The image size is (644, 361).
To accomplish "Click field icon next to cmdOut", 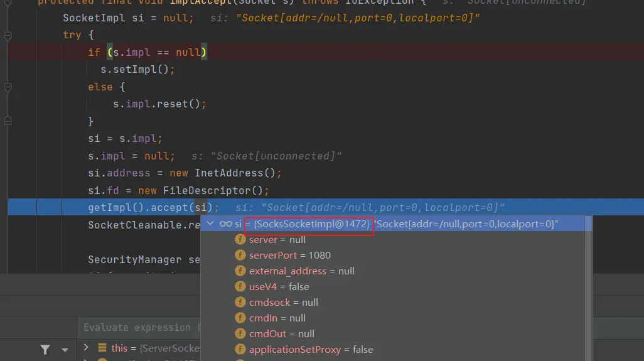I will click(x=240, y=333).
